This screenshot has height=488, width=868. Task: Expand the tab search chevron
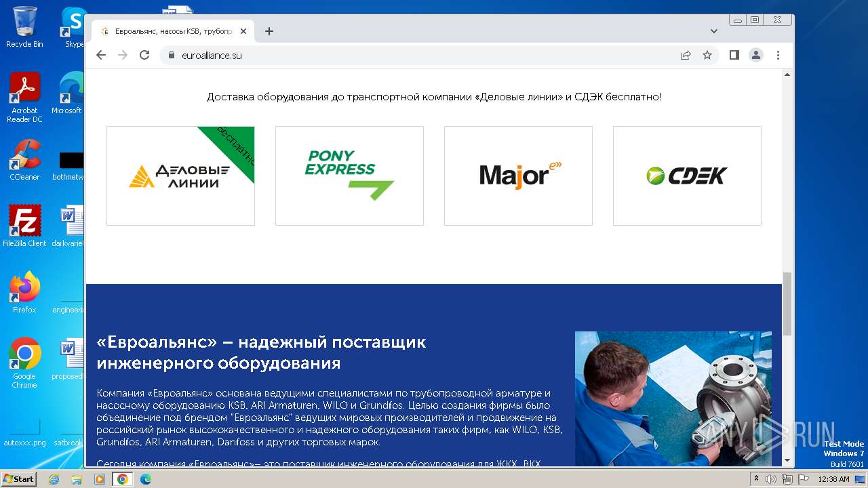click(714, 31)
